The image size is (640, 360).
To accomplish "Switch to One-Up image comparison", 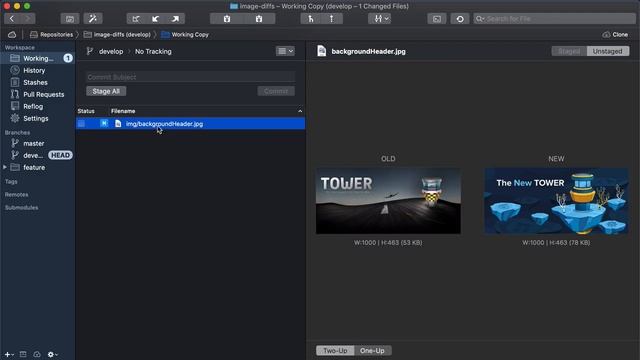I will click(372, 351).
